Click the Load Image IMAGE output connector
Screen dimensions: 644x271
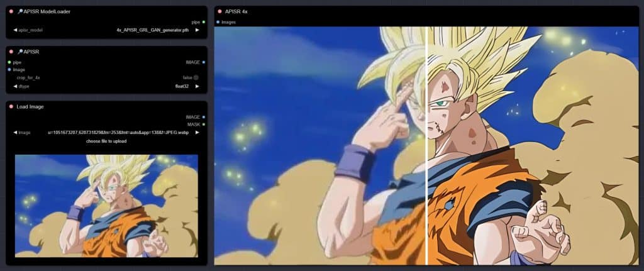click(x=204, y=117)
